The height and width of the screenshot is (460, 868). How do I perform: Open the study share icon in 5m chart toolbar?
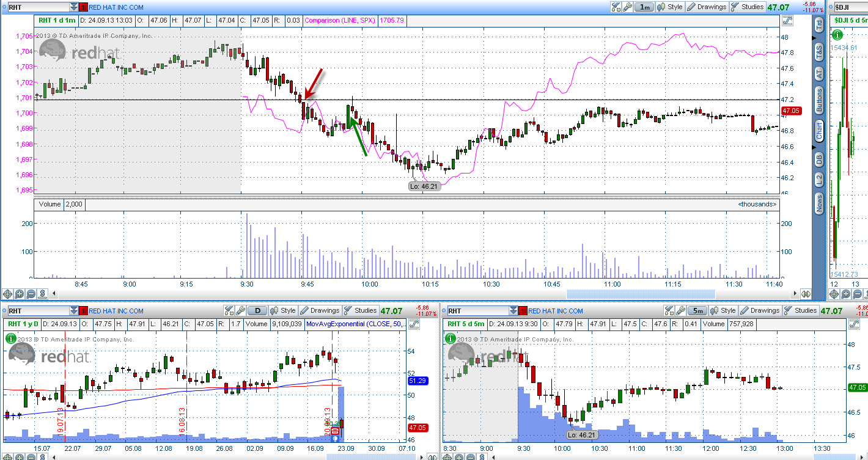[x=669, y=310]
